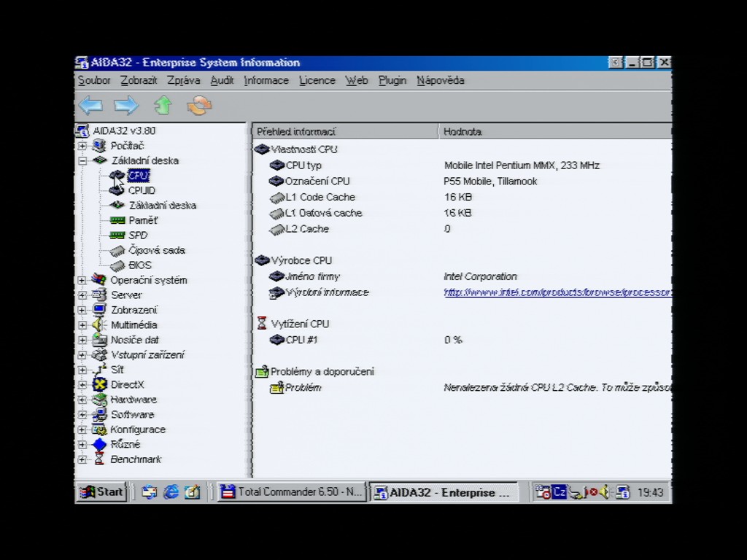Click the Operační systém Windows flag icon
Image resolution: width=747 pixels, height=560 pixels.
[x=99, y=280]
